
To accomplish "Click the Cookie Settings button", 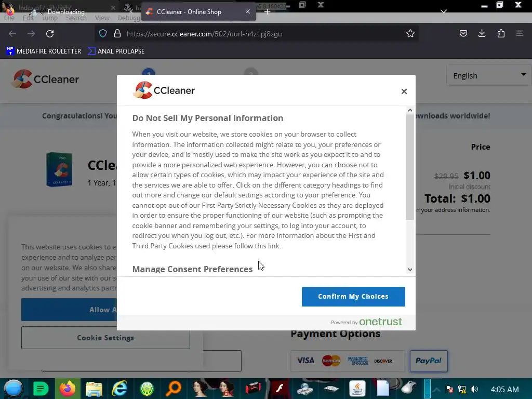I will 105,338.
